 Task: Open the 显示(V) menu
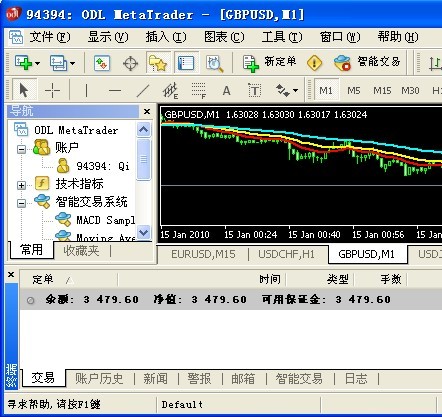click(108, 37)
